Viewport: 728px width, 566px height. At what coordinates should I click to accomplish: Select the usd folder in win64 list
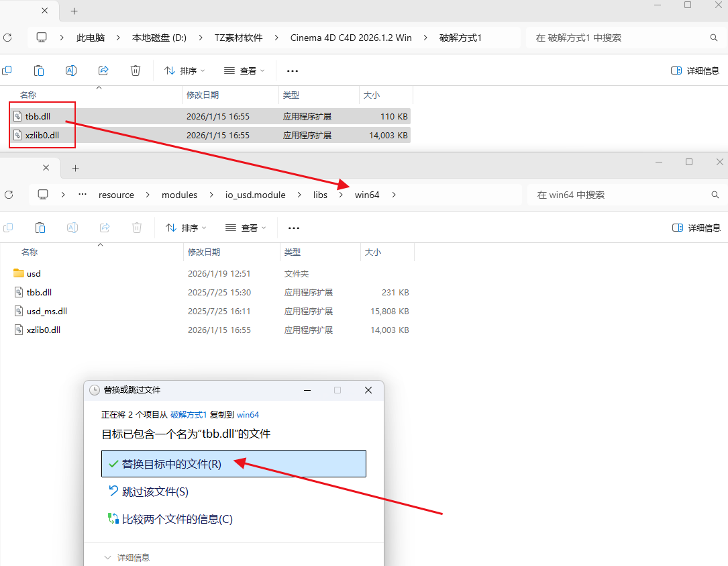34,273
